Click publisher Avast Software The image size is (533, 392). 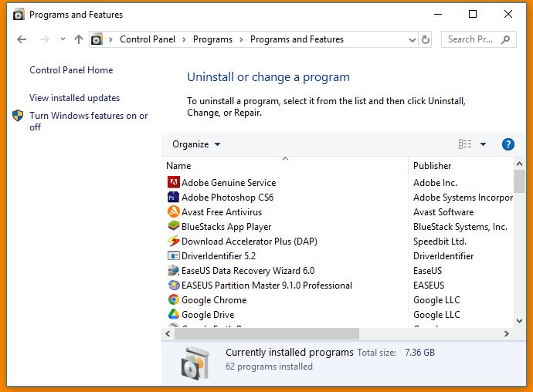443,211
